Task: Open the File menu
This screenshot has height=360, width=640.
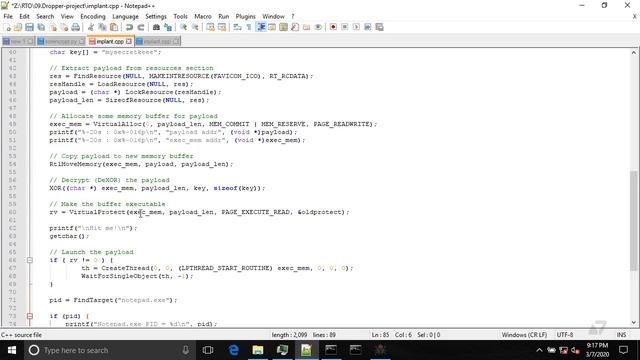Action: pyautogui.click(x=8, y=16)
